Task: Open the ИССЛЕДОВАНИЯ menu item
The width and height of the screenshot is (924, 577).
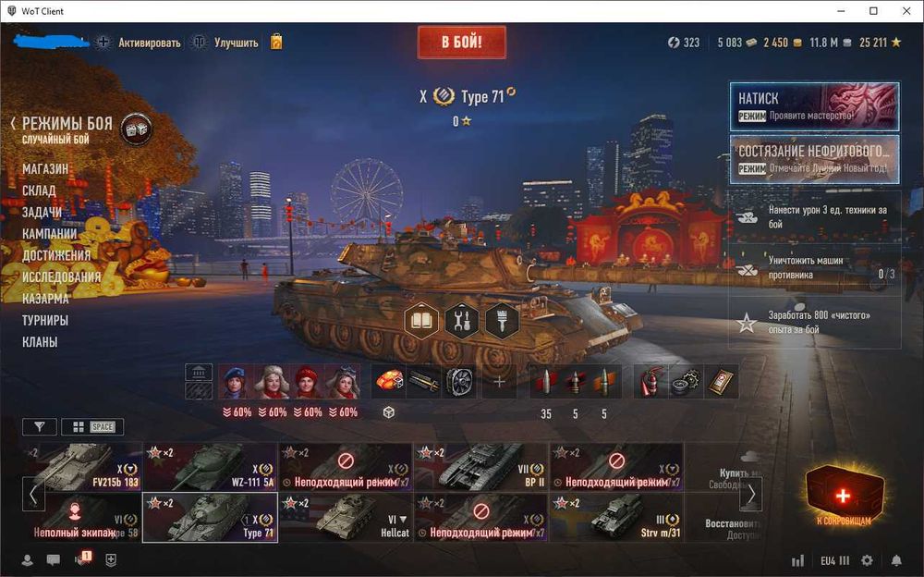Action: [x=61, y=276]
